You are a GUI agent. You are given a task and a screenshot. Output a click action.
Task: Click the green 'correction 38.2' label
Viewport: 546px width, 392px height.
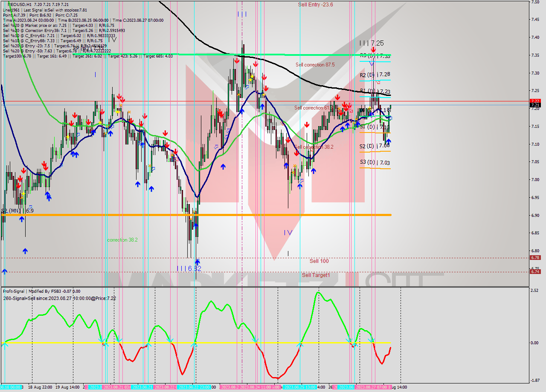coord(122,240)
